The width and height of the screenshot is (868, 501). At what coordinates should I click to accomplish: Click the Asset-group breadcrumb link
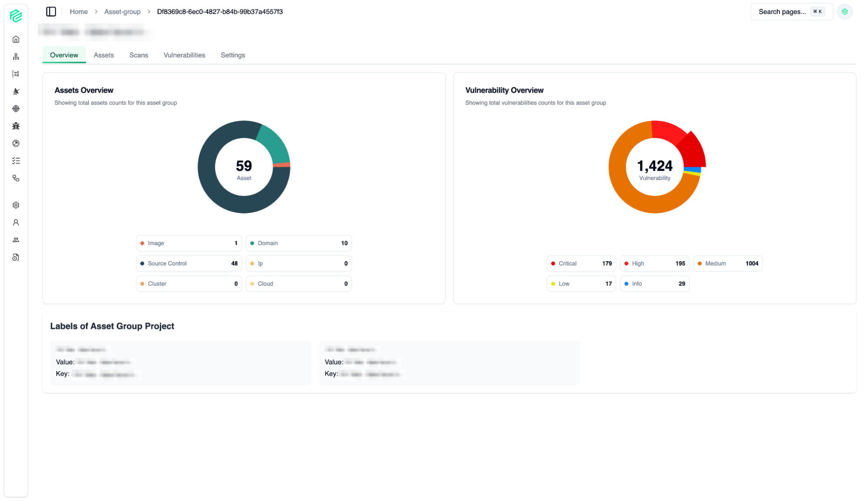122,12
